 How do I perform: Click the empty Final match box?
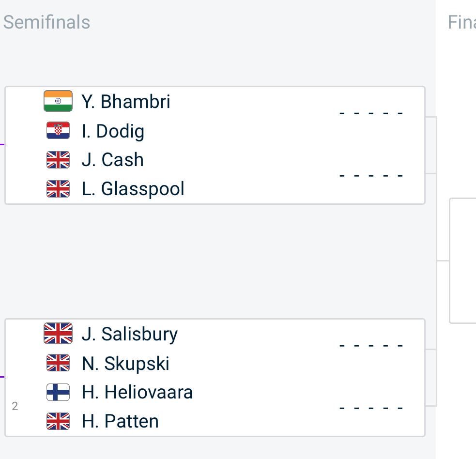click(463, 260)
